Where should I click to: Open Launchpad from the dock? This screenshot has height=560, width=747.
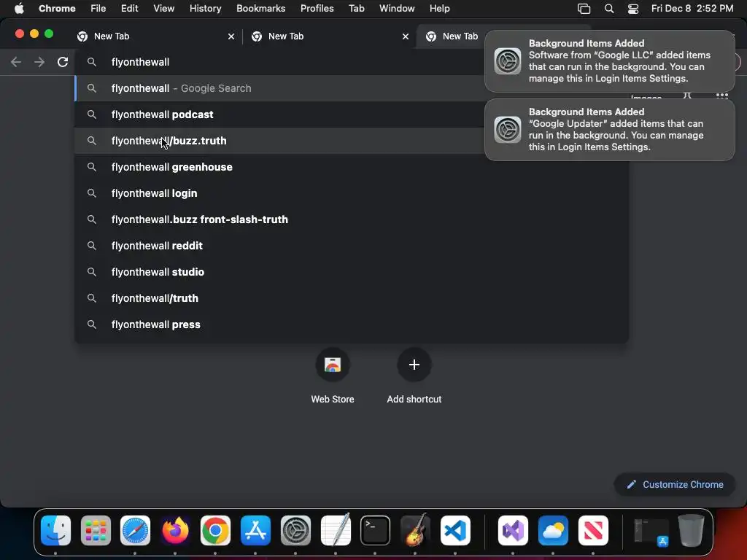click(96, 531)
